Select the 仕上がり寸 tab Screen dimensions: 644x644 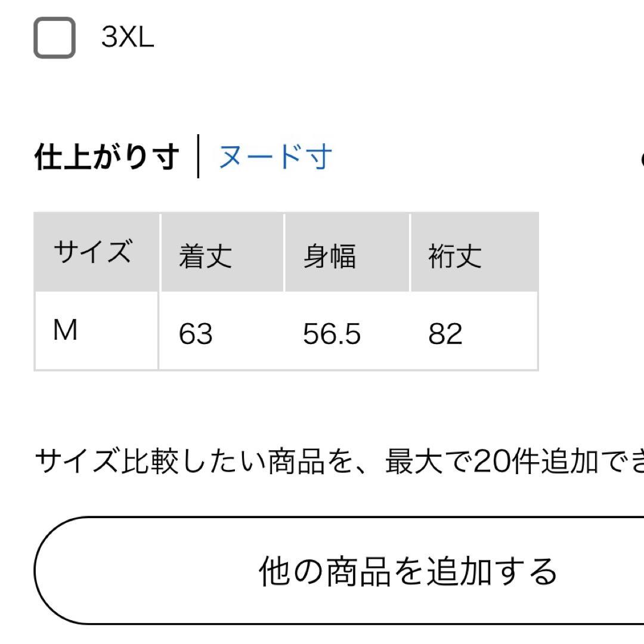107,157
